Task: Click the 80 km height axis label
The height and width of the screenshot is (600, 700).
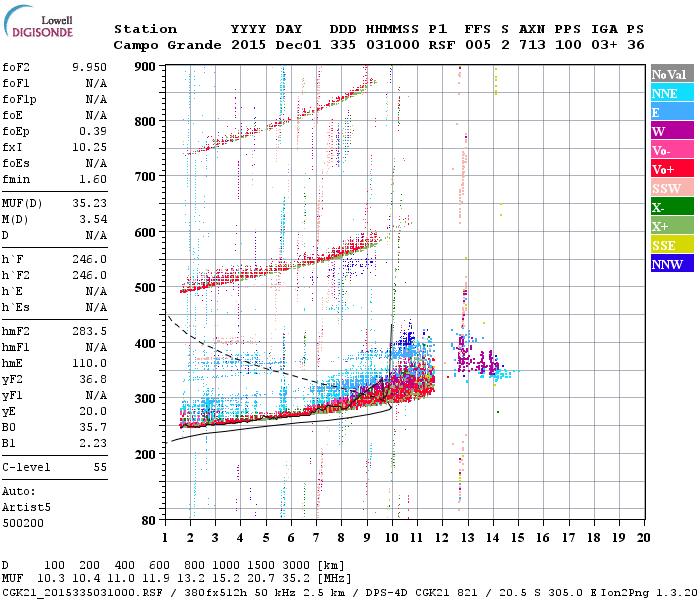Action: 149,521
